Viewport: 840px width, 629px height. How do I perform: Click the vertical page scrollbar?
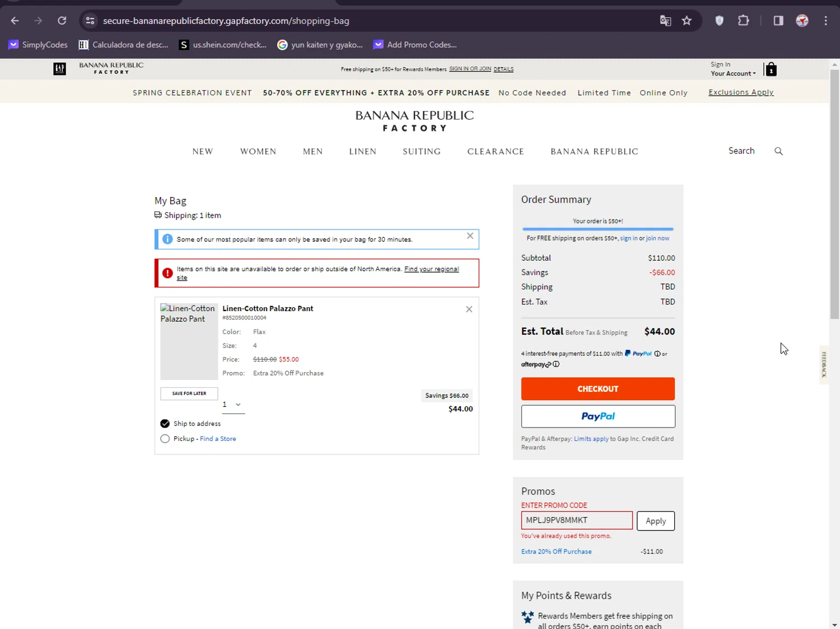point(834,195)
